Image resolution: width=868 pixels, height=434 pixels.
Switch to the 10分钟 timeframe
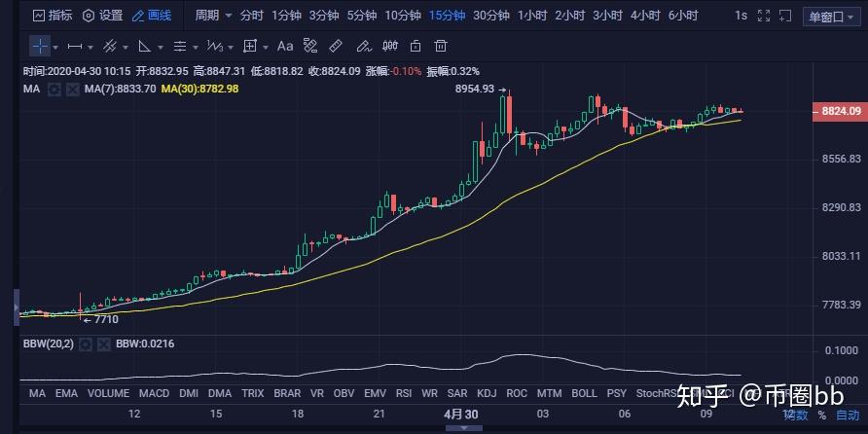[404, 16]
